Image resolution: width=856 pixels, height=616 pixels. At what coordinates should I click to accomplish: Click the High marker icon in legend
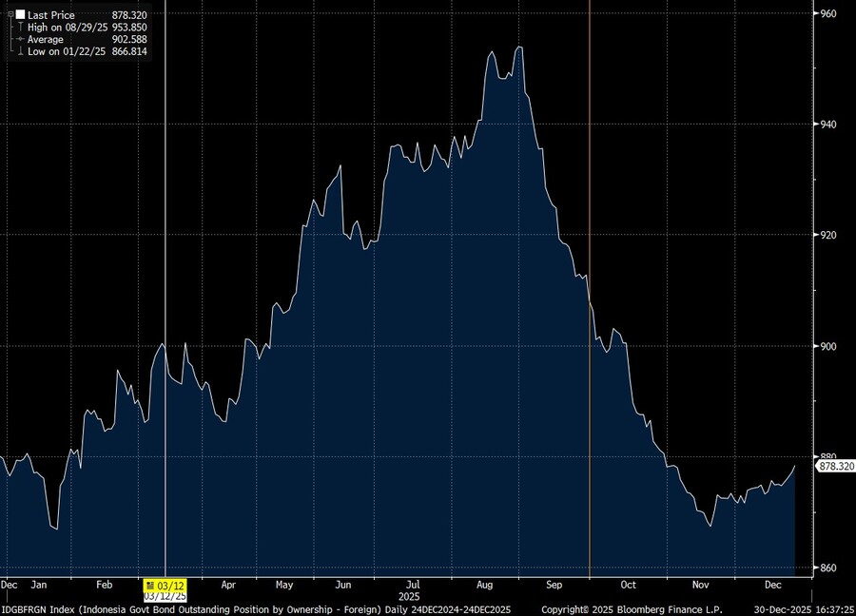coord(20,28)
